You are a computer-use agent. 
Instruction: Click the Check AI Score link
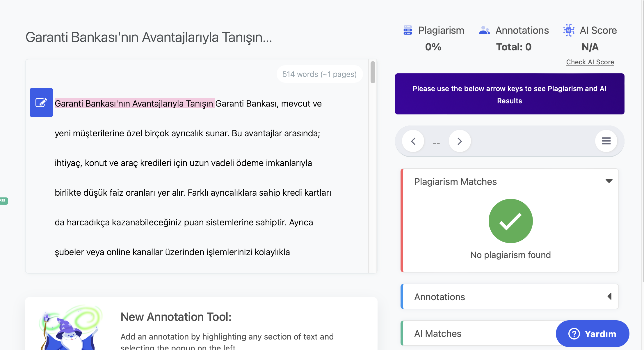click(x=590, y=62)
